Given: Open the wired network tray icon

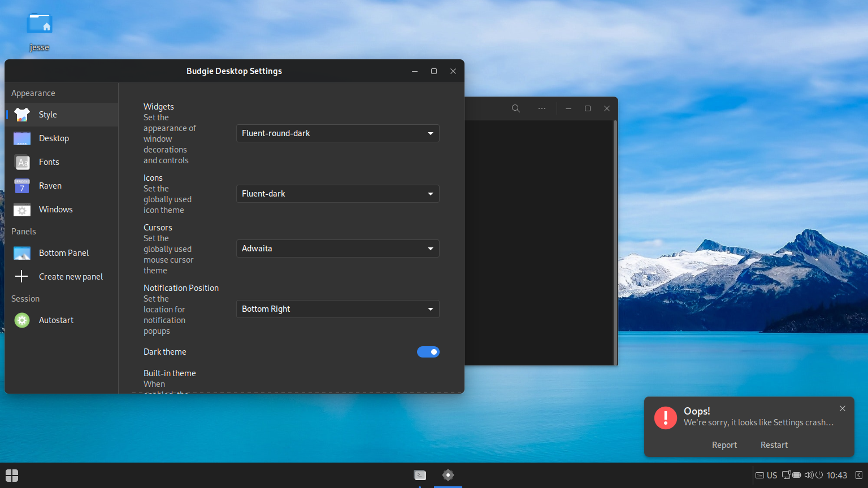Looking at the screenshot, I should coord(786,475).
